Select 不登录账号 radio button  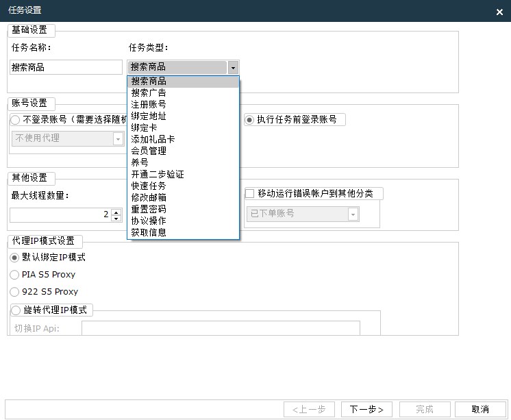pos(15,120)
